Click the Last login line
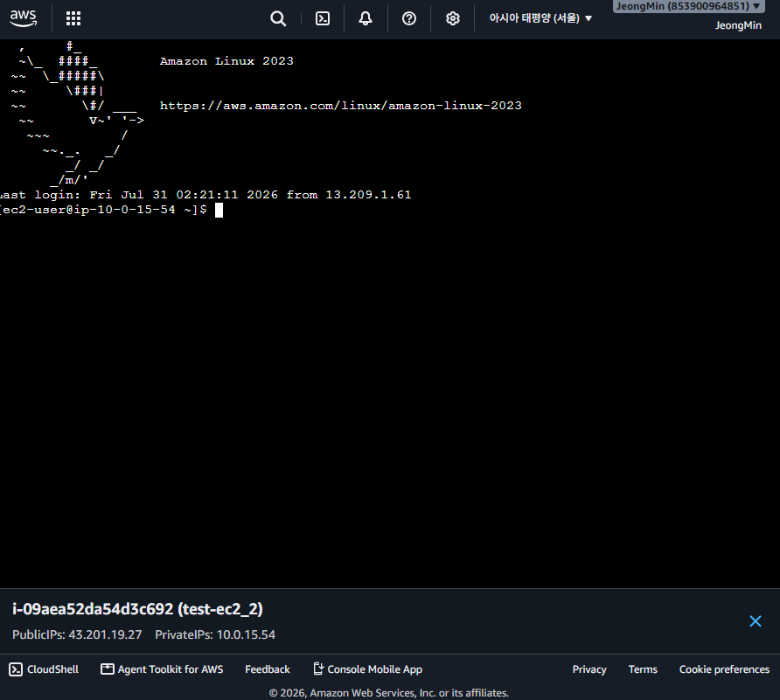780x700 pixels. tap(205, 194)
